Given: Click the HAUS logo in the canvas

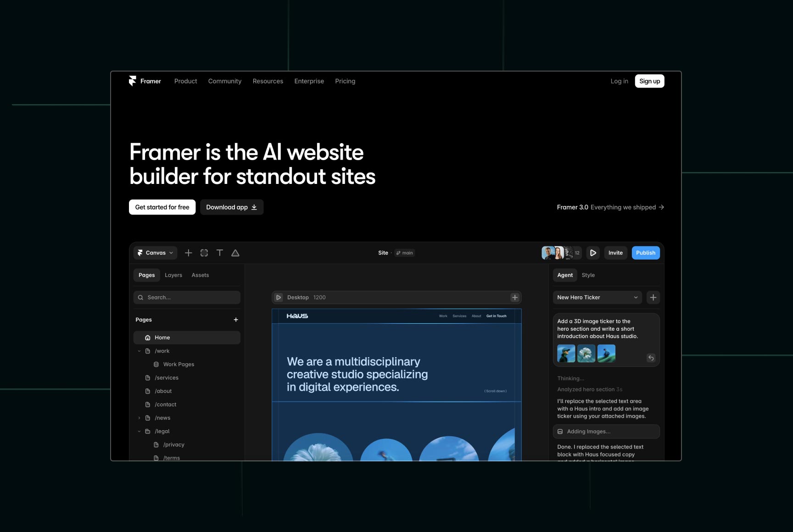Looking at the screenshot, I should click(x=297, y=316).
